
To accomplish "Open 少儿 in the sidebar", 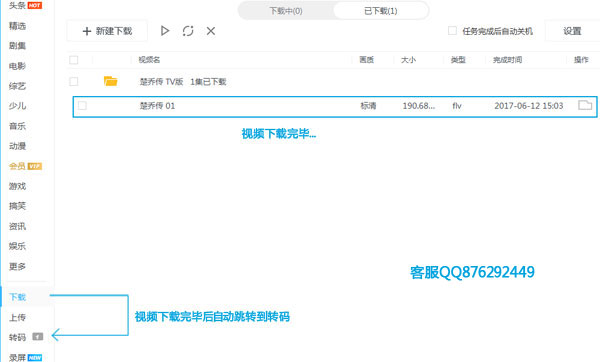I will (x=17, y=106).
